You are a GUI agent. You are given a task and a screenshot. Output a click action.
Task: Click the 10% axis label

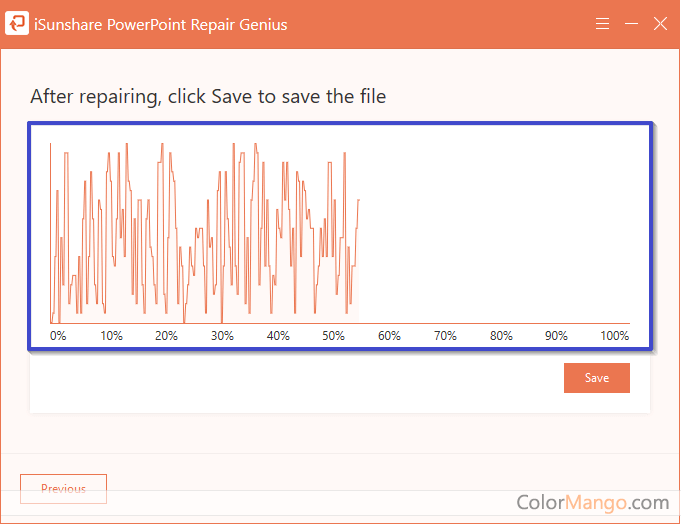coord(112,336)
